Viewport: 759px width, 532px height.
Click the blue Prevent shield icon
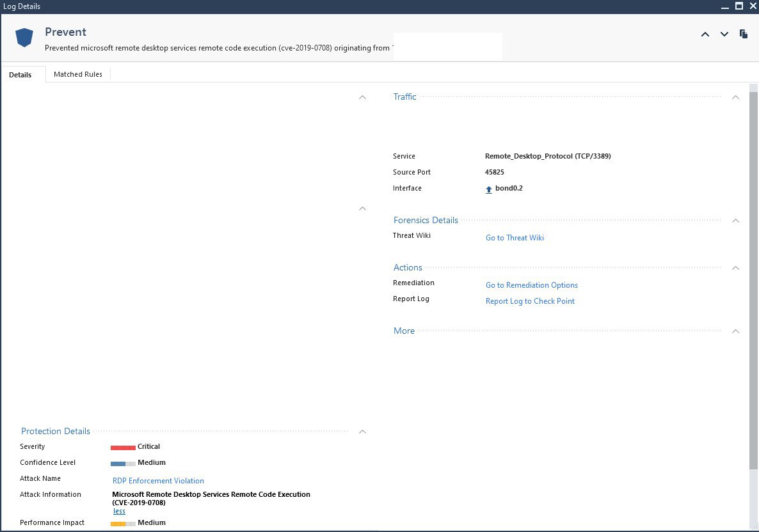coord(24,37)
